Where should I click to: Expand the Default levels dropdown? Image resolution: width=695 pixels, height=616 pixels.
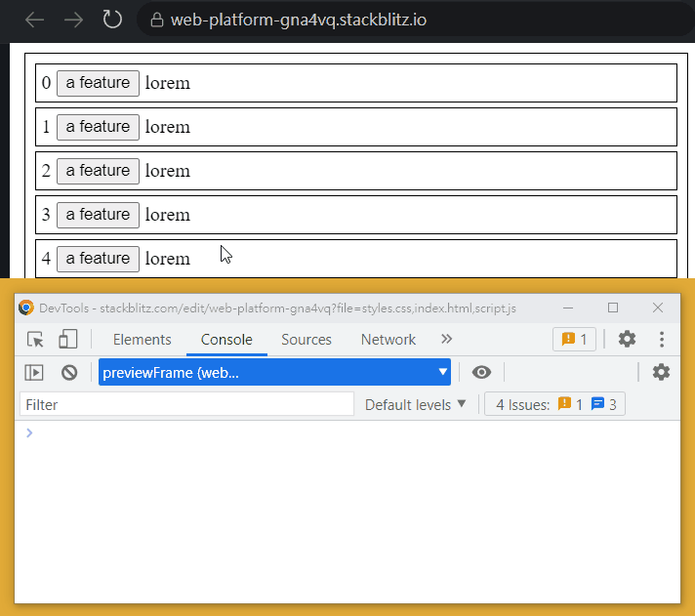click(x=415, y=404)
